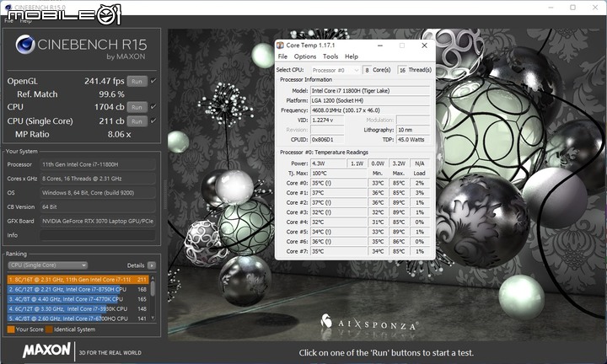The image size is (607, 364).
Task: Click the TDP 45.0 Watts value
Action: coord(413,139)
